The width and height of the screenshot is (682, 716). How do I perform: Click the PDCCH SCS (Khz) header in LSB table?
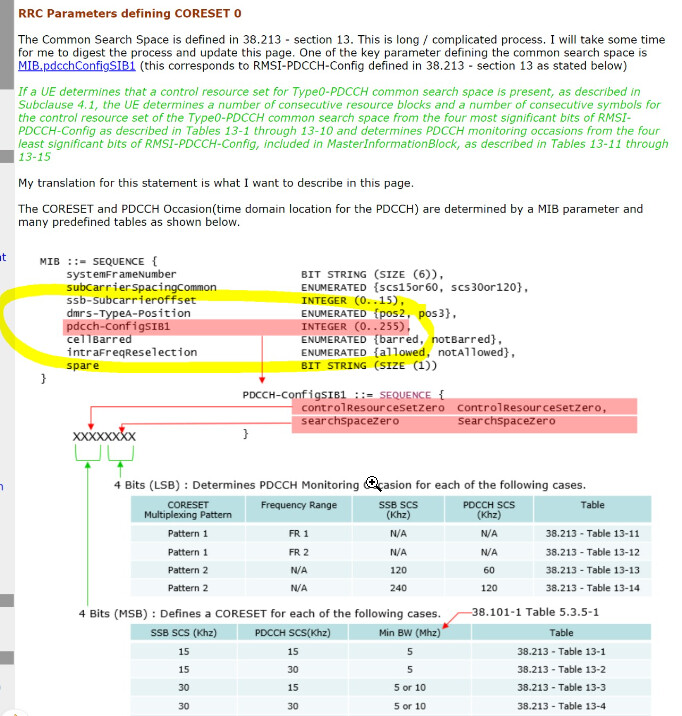coord(489,510)
